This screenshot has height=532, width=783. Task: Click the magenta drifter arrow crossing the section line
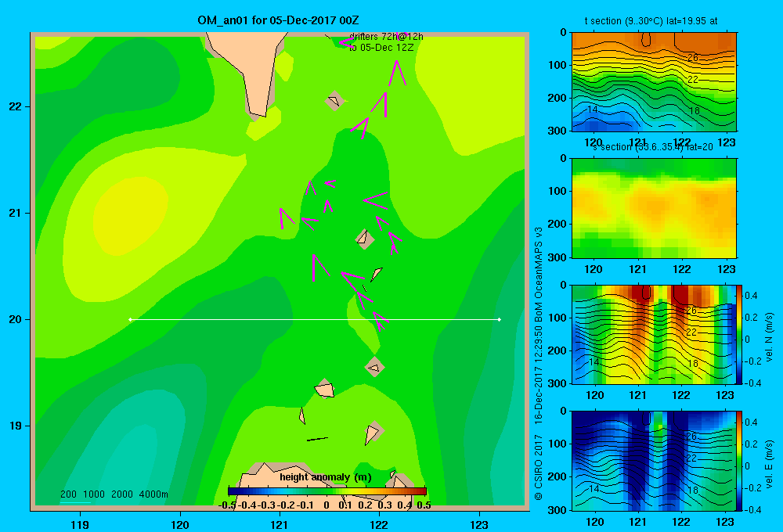(x=380, y=321)
